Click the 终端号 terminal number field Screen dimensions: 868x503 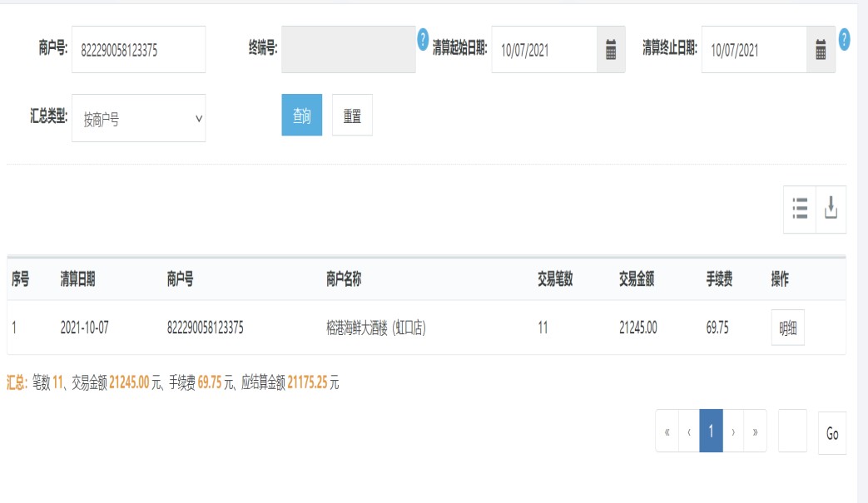[x=348, y=50]
